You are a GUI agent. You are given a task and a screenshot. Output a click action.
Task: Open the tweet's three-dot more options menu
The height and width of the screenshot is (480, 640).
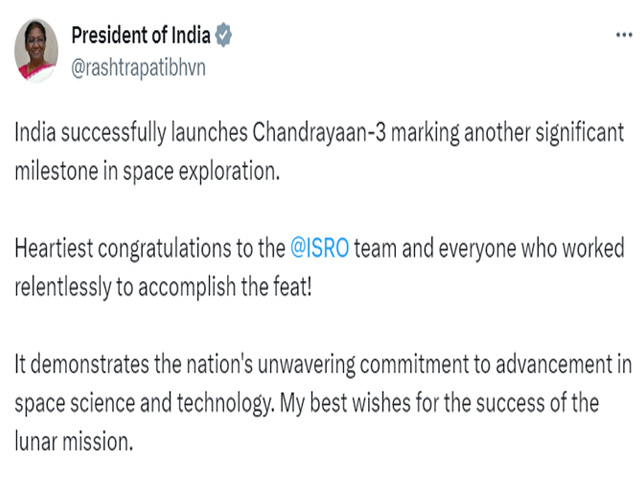[624, 35]
